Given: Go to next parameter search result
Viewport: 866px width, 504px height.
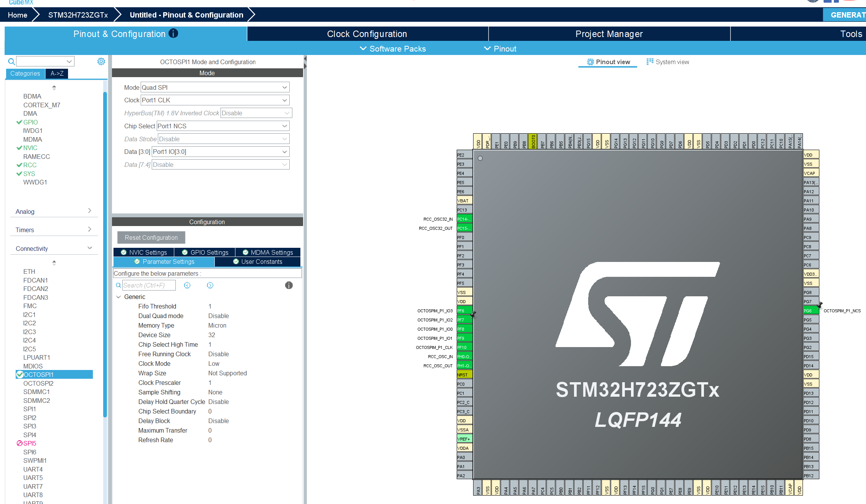Looking at the screenshot, I should click(x=210, y=285).
